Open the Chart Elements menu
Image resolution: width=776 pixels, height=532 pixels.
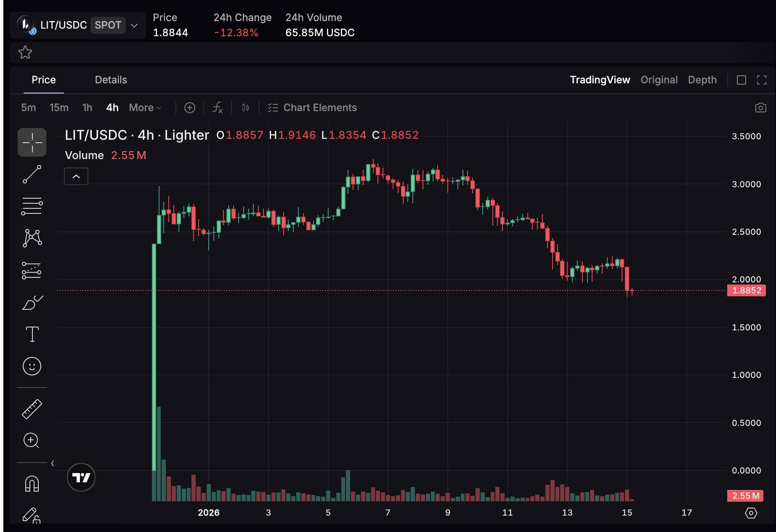point(312,108)
